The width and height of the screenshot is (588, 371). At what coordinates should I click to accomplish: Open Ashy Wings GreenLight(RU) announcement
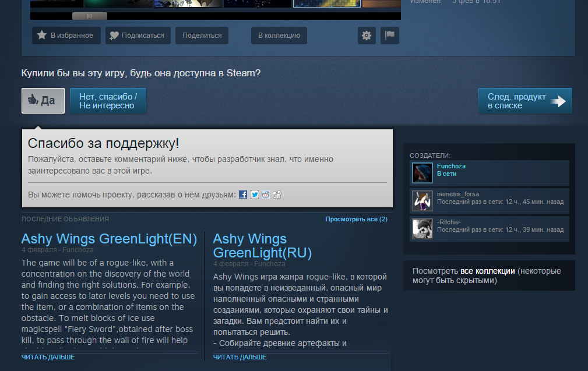pyautogui.click(x=262, y=246)
